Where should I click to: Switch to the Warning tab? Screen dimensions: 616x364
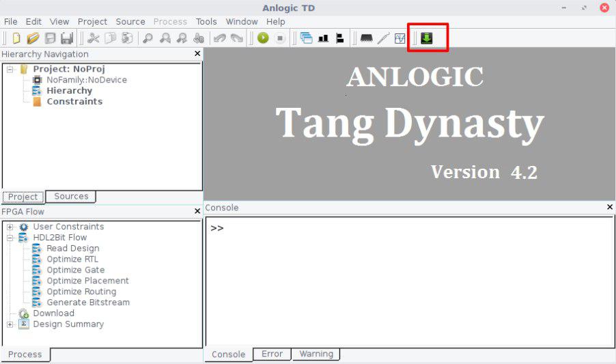[x=316, y=354]
